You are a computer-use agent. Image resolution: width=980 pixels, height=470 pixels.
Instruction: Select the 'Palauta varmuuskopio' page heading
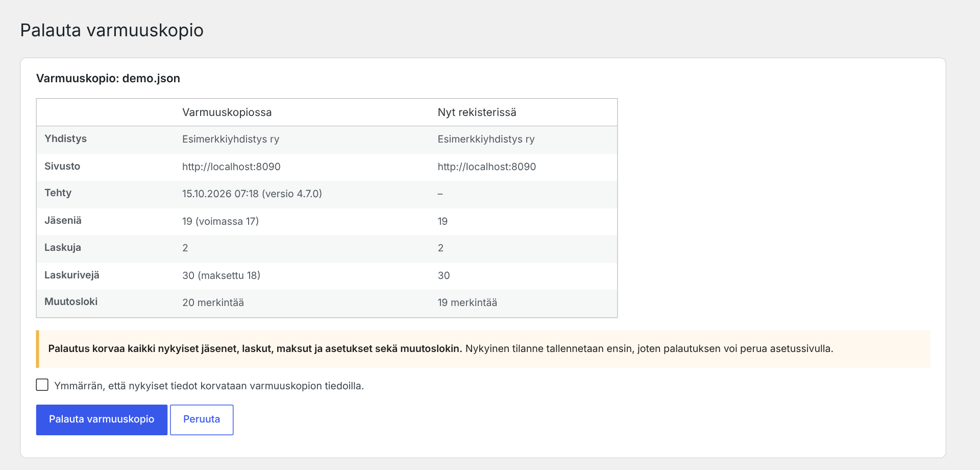coord(112,30)
